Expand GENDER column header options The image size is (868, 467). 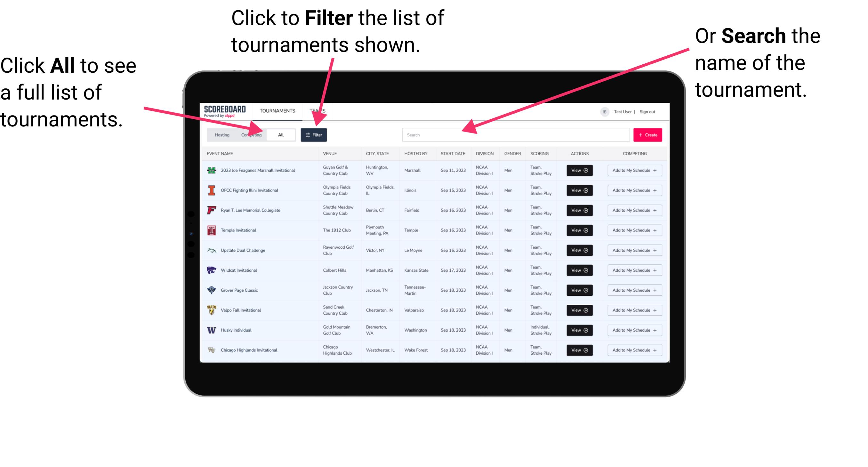(x=511, y=154)
